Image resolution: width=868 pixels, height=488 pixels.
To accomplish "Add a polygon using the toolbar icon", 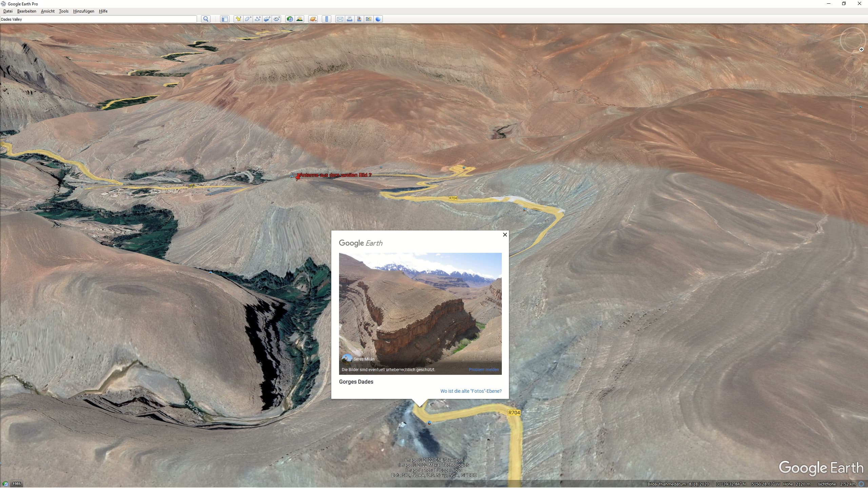I will 248,19.
